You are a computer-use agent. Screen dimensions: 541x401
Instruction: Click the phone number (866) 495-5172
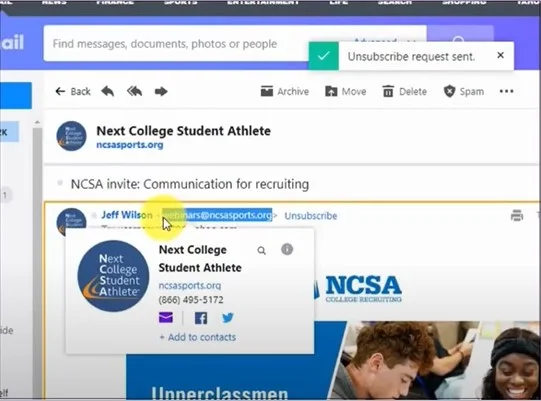pos(191,300)
